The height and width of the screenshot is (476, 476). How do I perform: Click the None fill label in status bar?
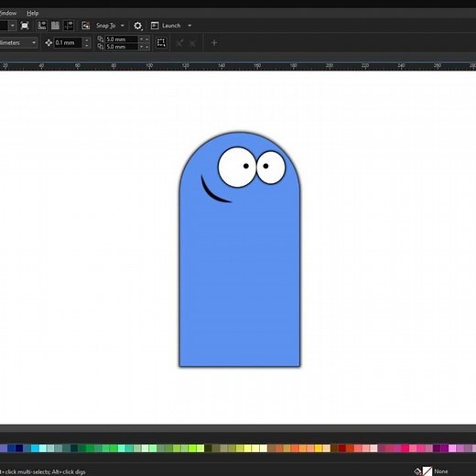tap(441, 471)
